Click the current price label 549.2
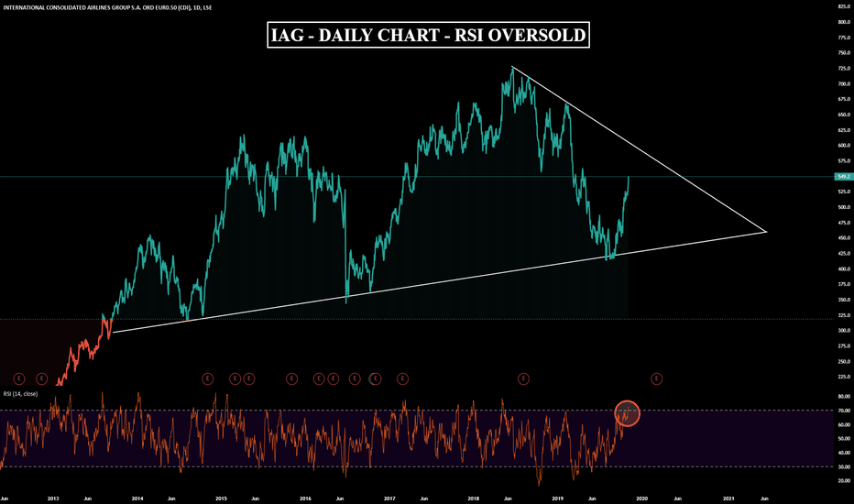This screenshot has width=854, height=504. (844, 177)
